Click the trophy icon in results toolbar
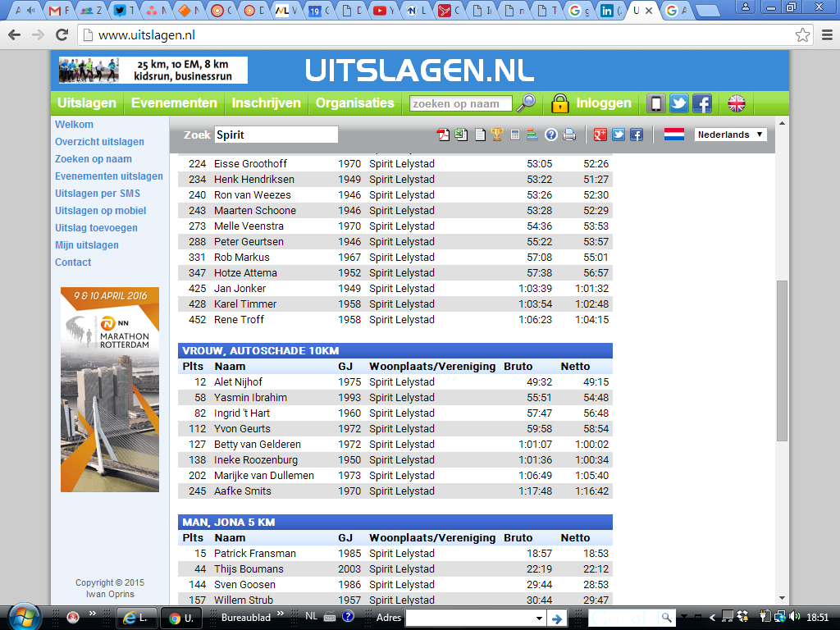 pos(497,135)
